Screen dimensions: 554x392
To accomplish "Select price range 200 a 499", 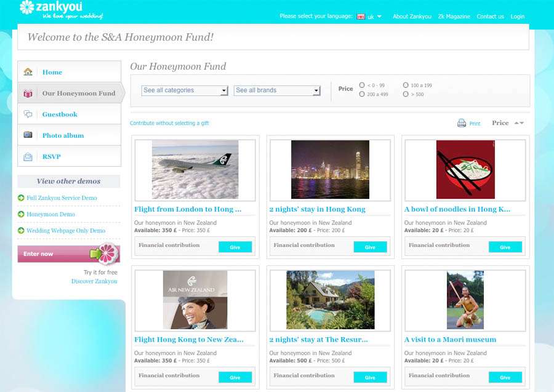I will [362, 94].
